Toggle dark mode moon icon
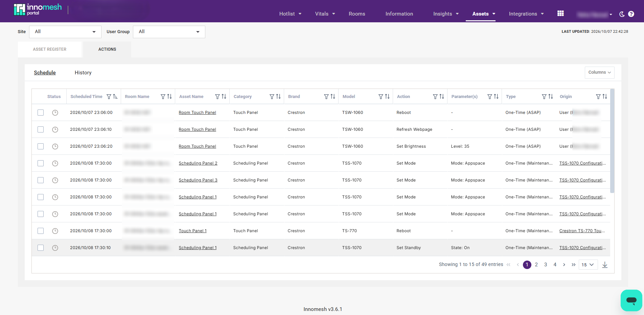Screen dimensions: 644x315 622,14
